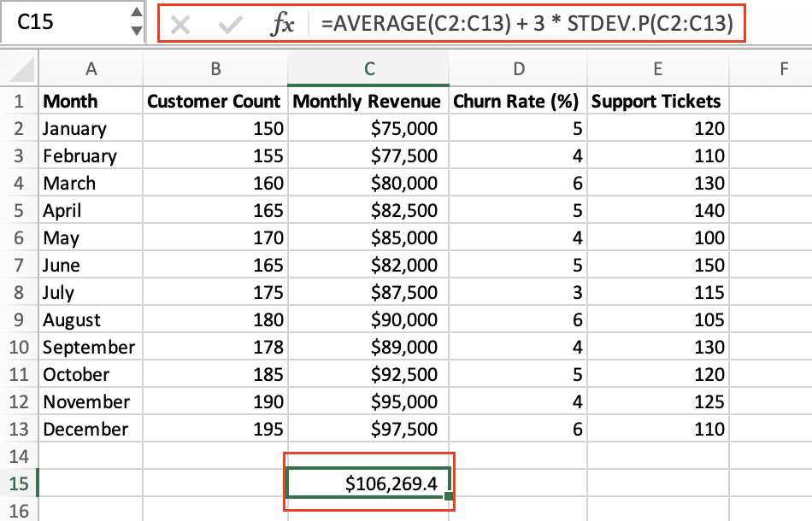This screenshot has height=521, width=812.
Task: Select May's support tickets 100
Action: (657, 237)
